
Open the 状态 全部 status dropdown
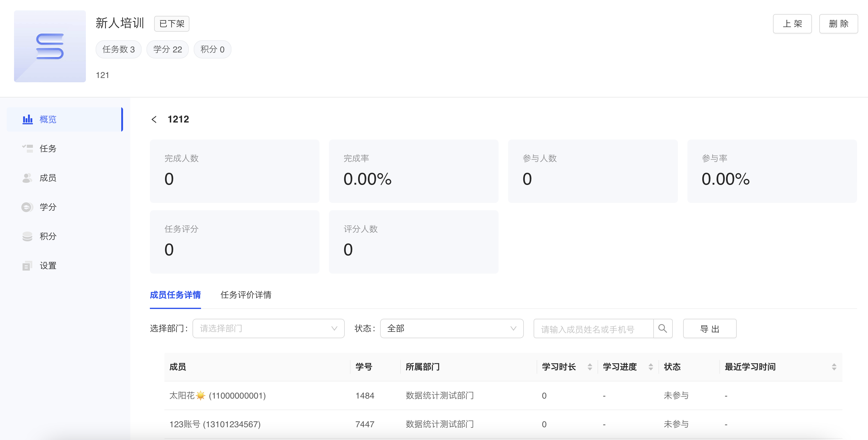click(452, 328)
